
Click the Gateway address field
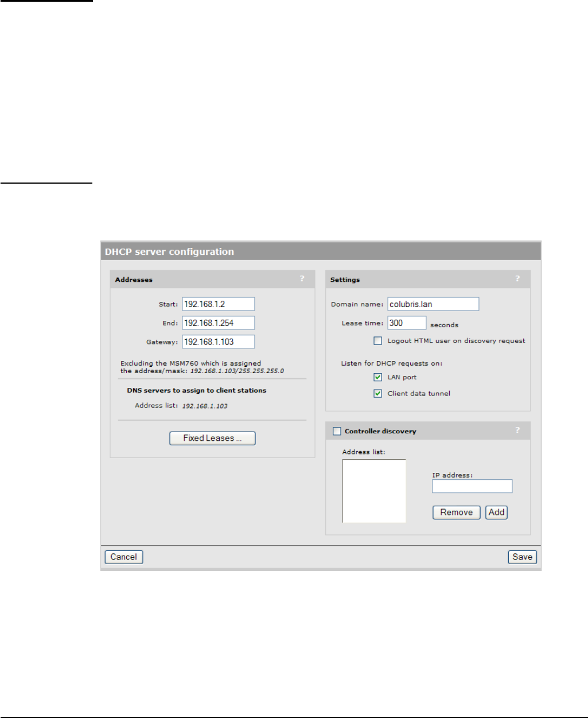[x=219, y=342]
